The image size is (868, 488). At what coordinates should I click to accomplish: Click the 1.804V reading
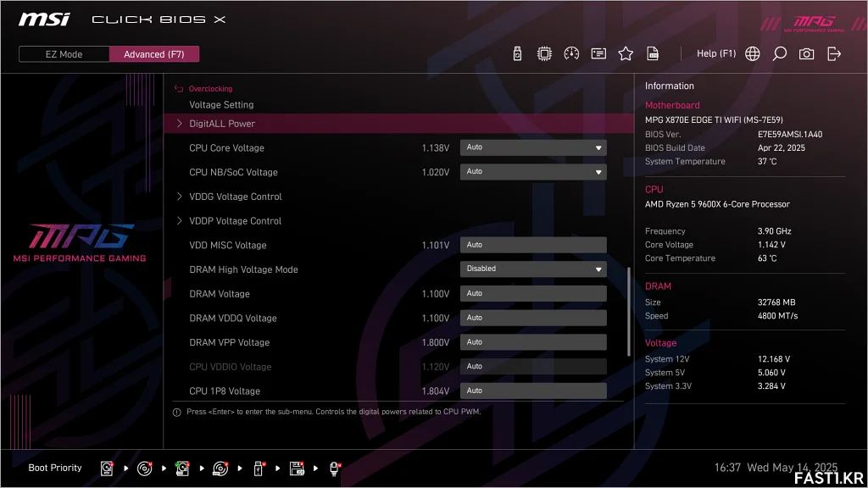[x=435, y=391]
